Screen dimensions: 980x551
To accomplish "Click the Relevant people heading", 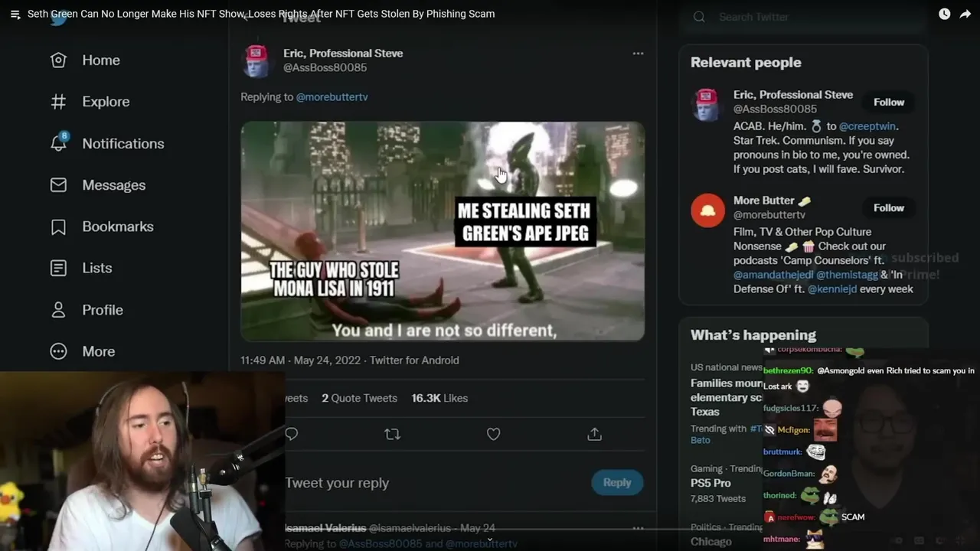I will 746,63.
